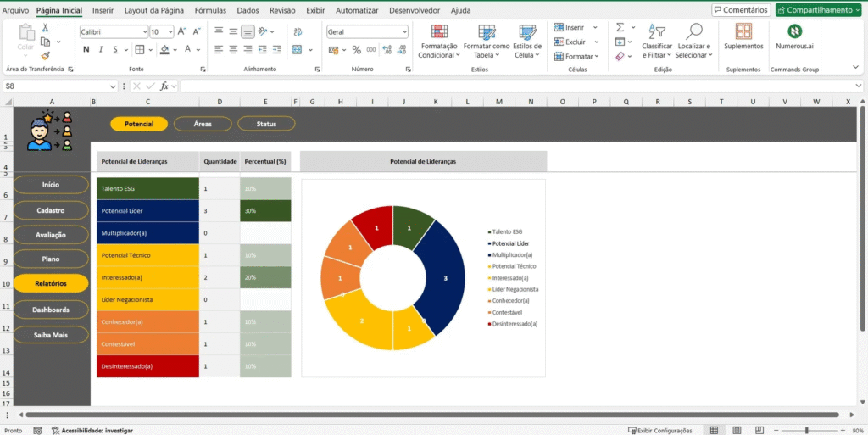Select the Áreas report button
Viewport: 868px width, 435px height.
pos(203,124)
